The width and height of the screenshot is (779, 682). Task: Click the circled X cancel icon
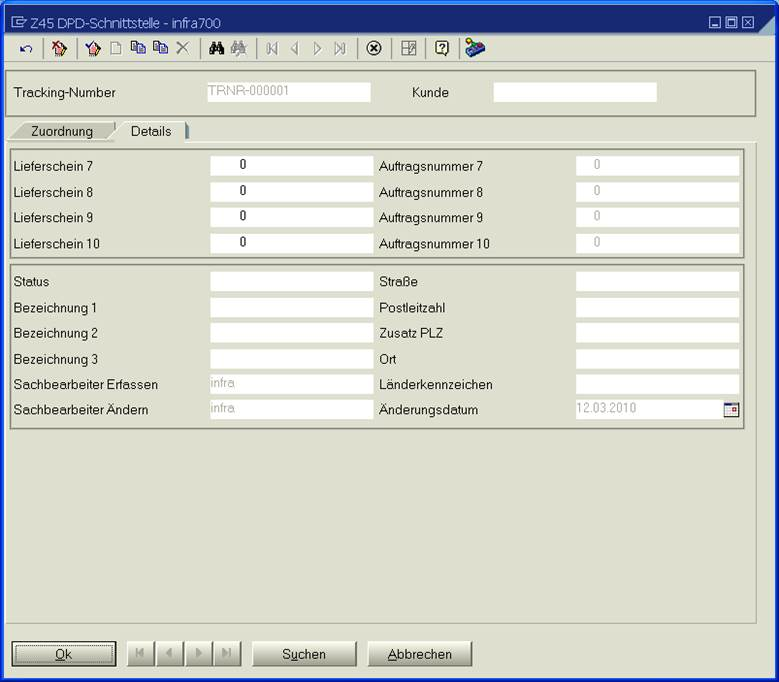[x=374, y=48]
